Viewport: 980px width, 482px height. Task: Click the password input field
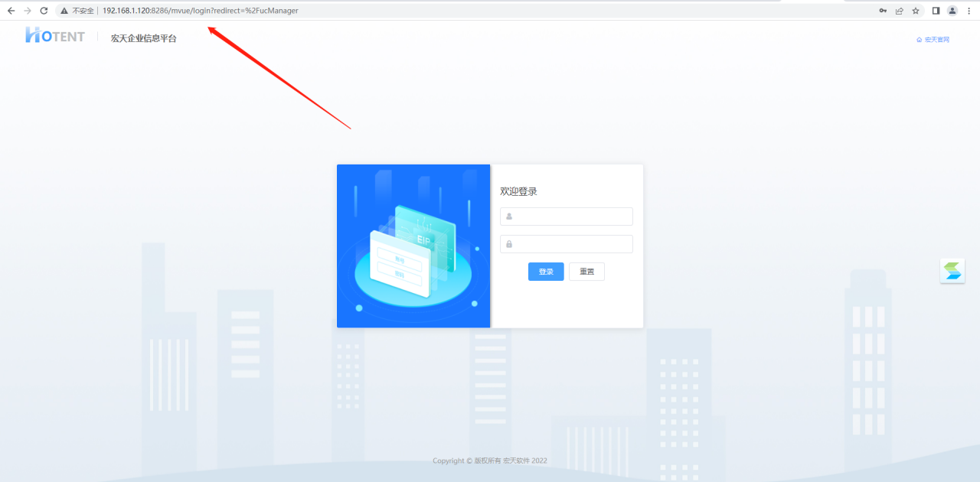point(567,244)
